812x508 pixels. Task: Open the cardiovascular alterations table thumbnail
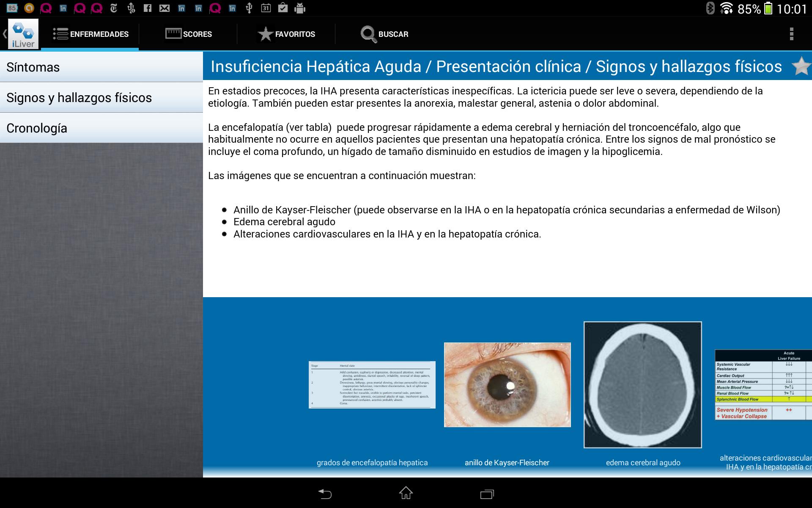point(763,385)
